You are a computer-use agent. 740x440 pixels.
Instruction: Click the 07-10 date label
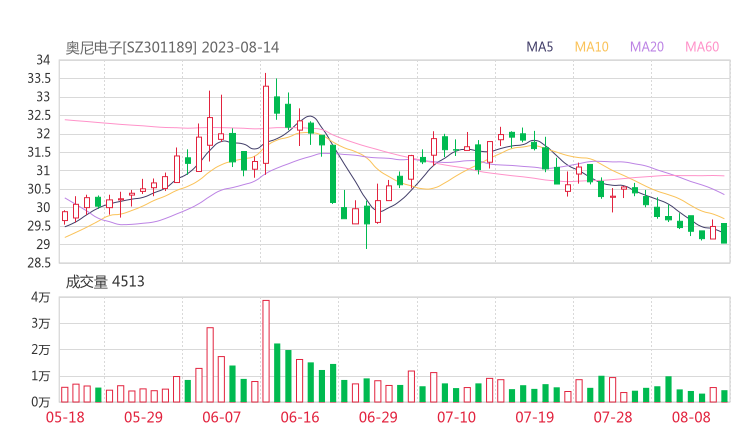[x=456, y=417]
